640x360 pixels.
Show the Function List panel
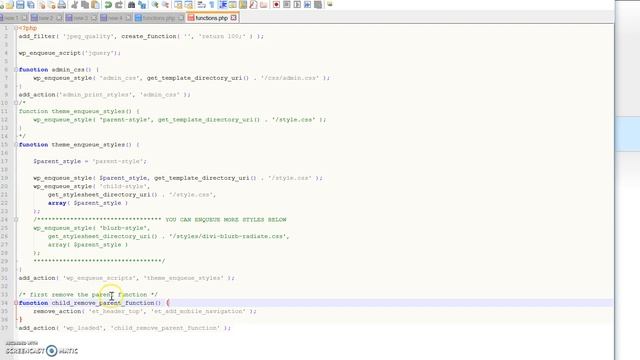(253, 5)
